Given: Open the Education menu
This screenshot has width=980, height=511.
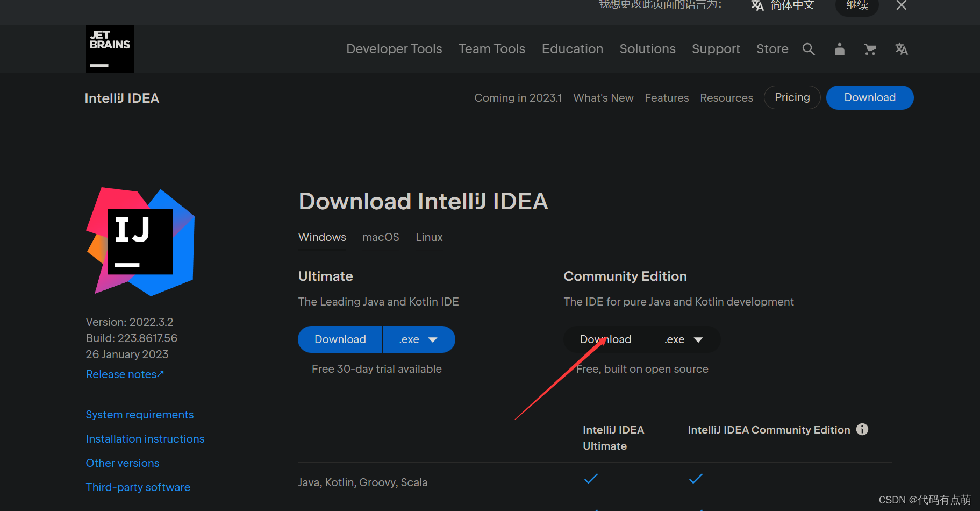Looking at the screenshot, I should (573, 49).
